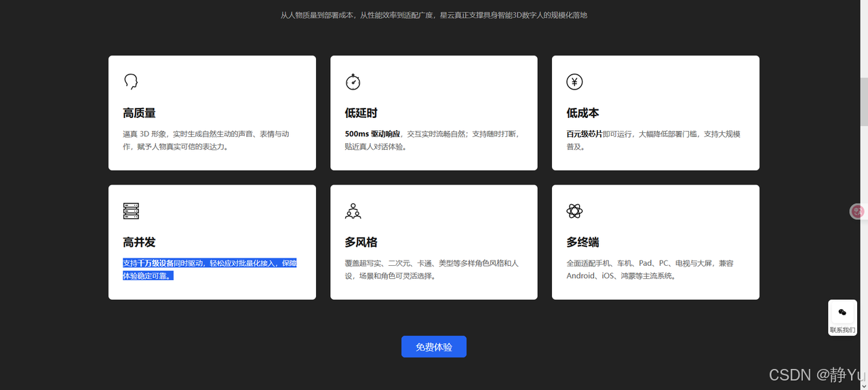Viewport: 868px width, 390px height.
Task: Click the 多风格 card heading
Action: (x=361, y=242)
